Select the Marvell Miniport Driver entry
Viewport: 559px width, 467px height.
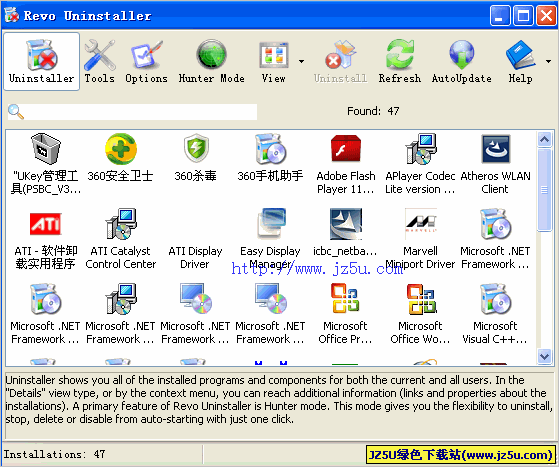coord(420,239)
